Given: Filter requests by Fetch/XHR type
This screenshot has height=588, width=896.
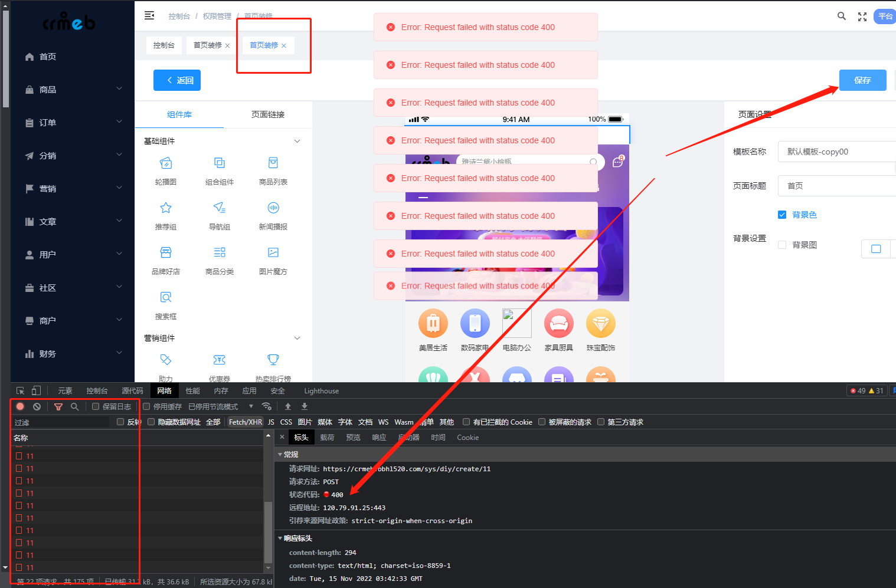Looking at the screenshot, I should coord(245,422).
